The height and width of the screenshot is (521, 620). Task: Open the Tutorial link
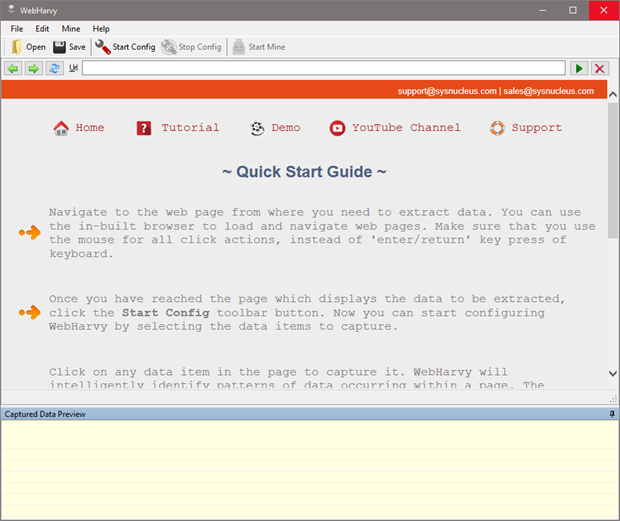pyautogui.click(x=190, y=128)
